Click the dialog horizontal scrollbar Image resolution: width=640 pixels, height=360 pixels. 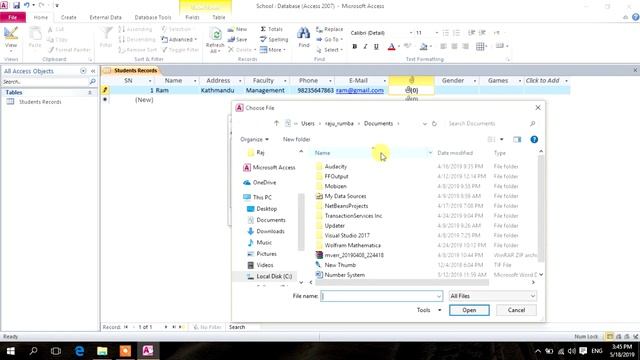(x=402, y=282)
